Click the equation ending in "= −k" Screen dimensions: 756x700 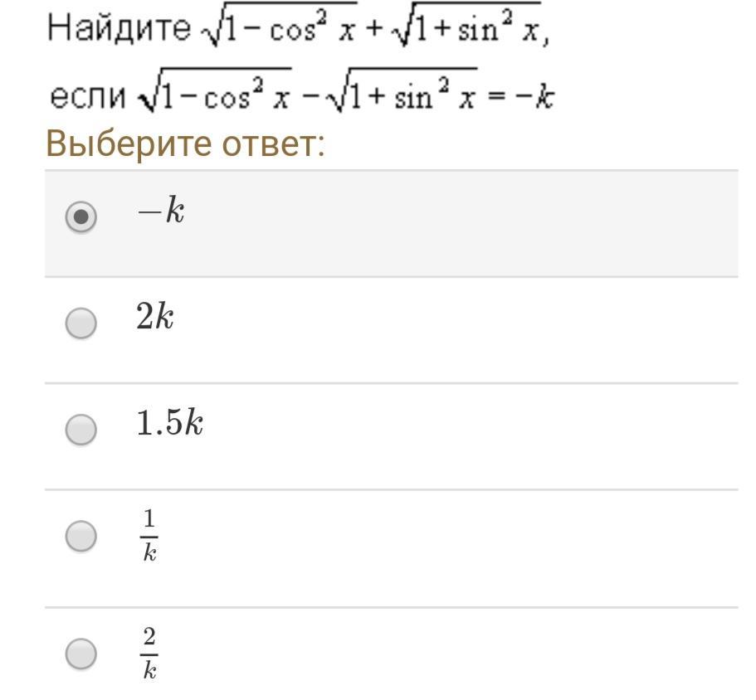click(x=345, y=97)
